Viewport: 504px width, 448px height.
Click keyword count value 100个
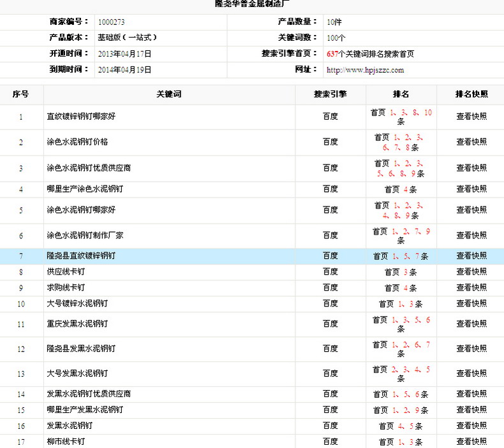(336, 38)
